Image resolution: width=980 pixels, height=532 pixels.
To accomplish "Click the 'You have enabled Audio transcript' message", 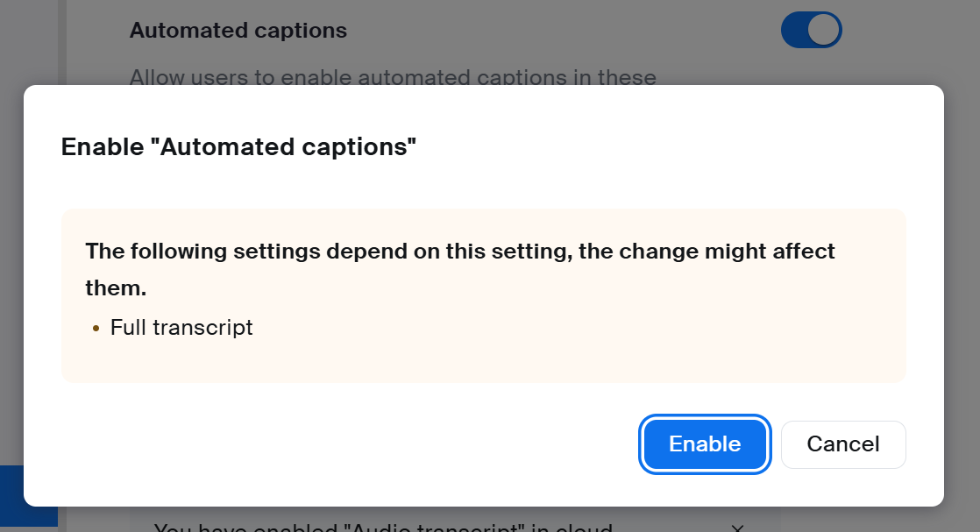I will tap(382, 527).
